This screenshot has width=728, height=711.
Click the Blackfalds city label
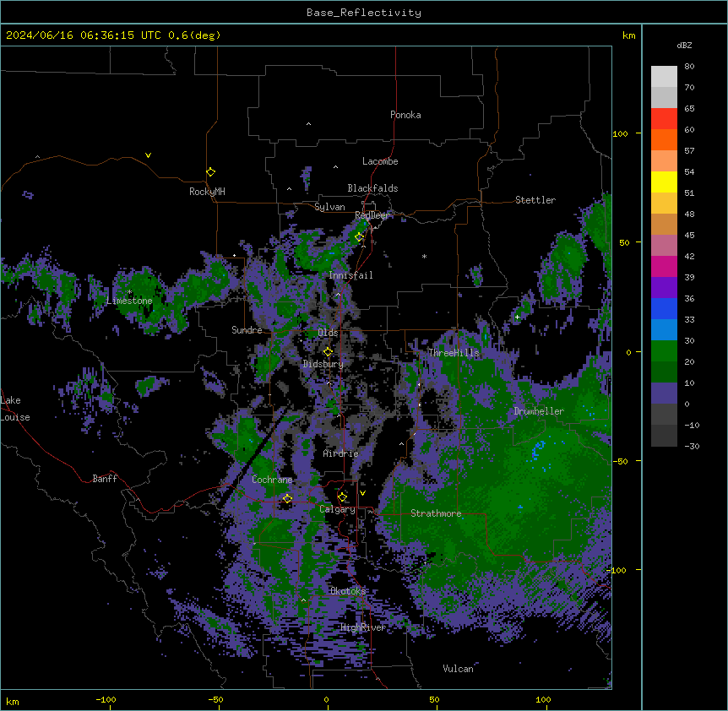point(372,188)
